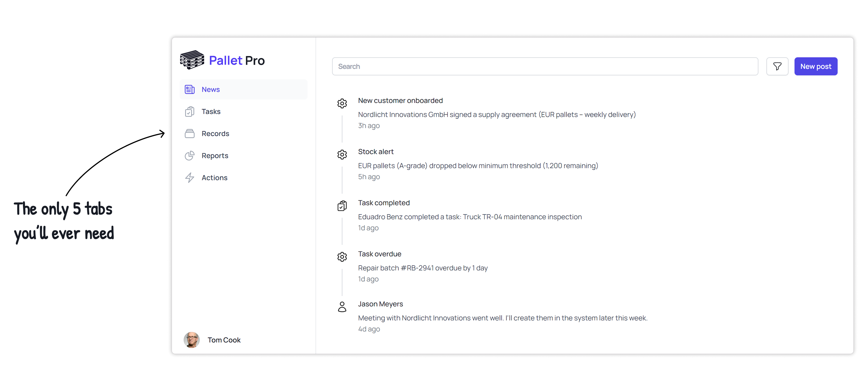
Task: Switch to the Tasks tab
Action: [x=211, y=112]
